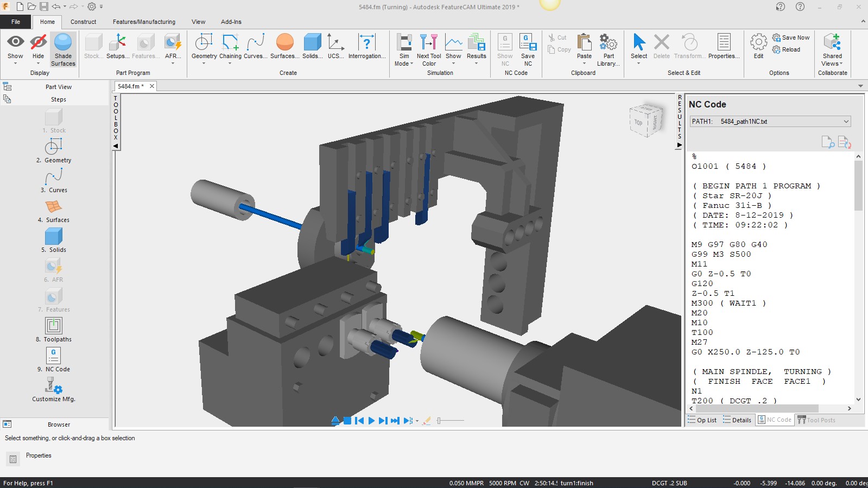This screenshot has height=488, width=868.
Task: Close the 5484.fm document tab
Action: click(152, 86)
